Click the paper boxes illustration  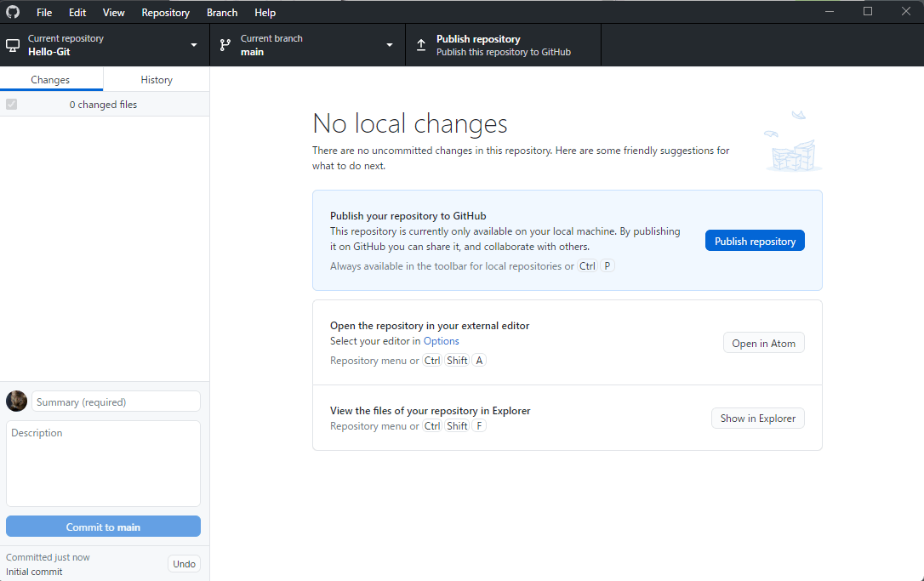point(791,143)
